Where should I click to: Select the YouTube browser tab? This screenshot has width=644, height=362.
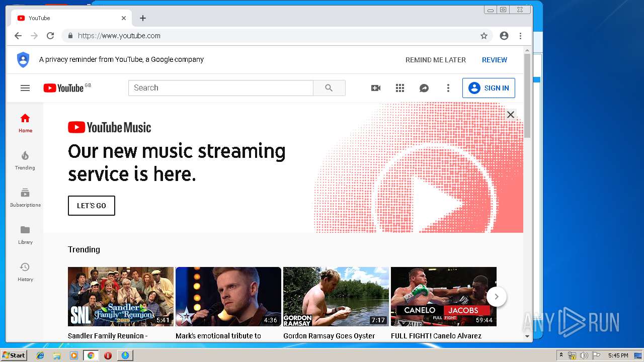[x=71, y=18]
